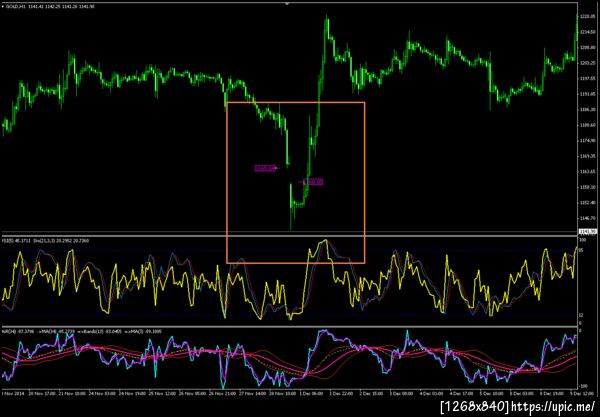The image size is (600, 417).
Task: Click the 1191.85 price scale label
Action: pos(587,94)
